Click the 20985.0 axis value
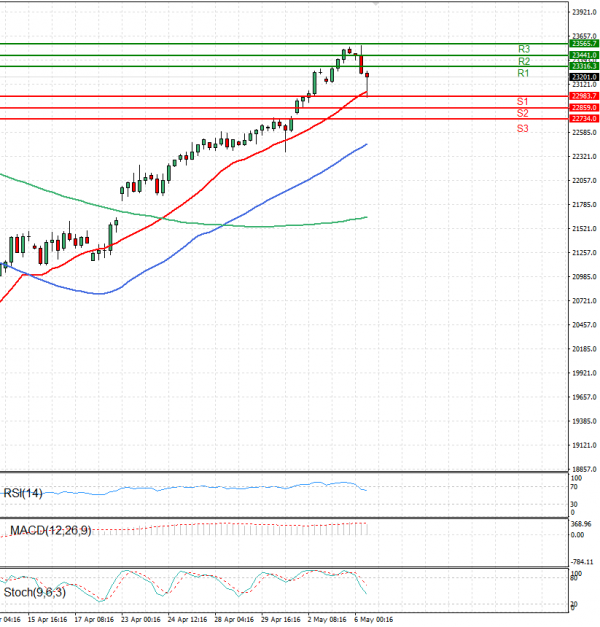This screenshot has width=600, height=627. (x=584, y=277)
